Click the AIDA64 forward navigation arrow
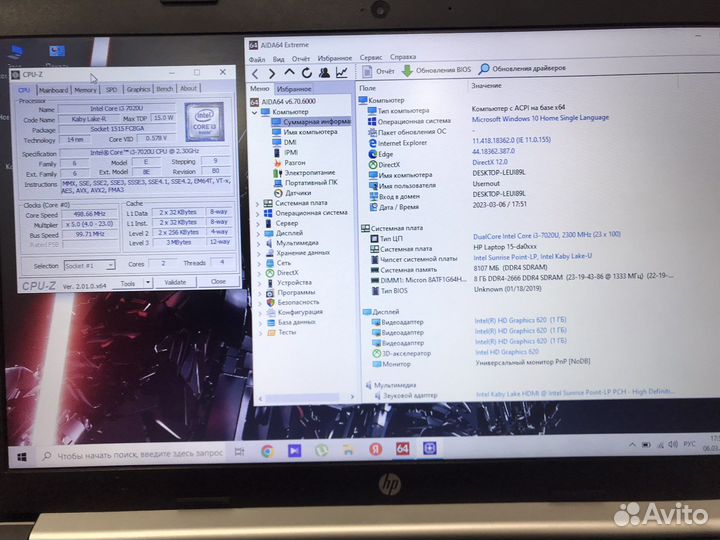720x540 pixels. pos(273,73)
